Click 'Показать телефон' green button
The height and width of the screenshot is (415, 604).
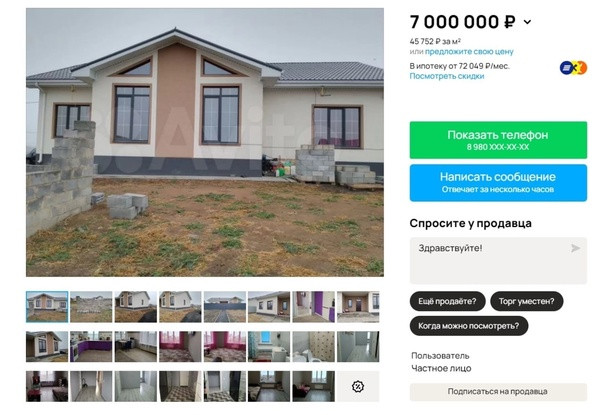point(498,140)
